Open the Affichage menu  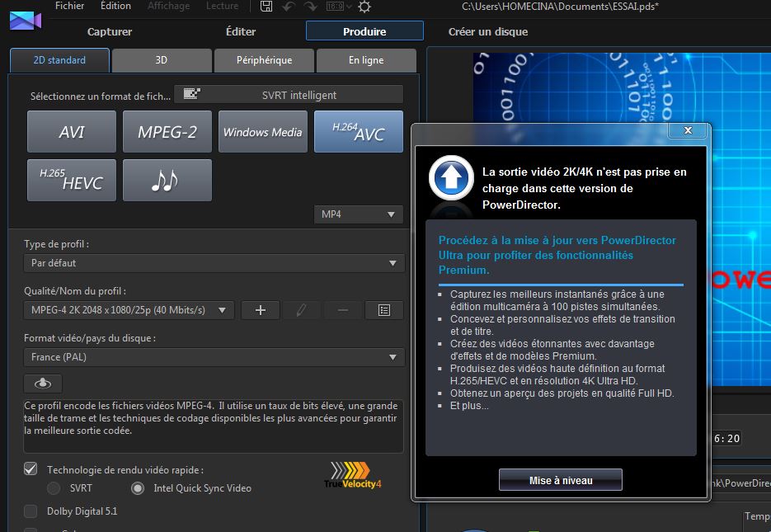click(169, 6)
